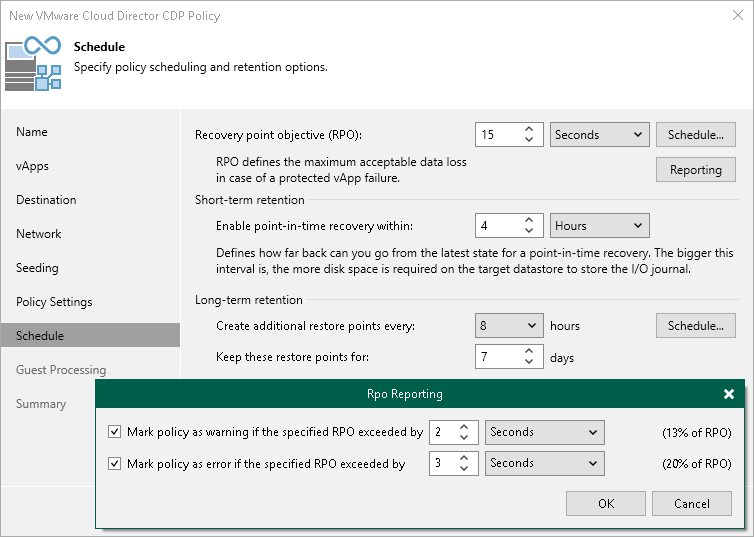Increase the RPO value with up arrow
Image resolution: width=754 pixels, height=537 pixels.
pyautogui.click(x=528, y=129)
